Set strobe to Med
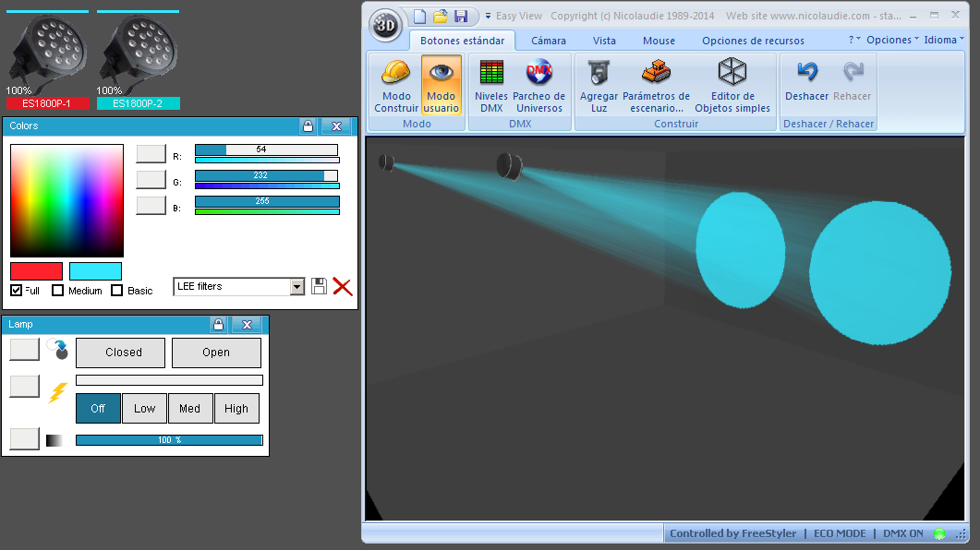This screenshot has height=550, width=980. [190, 408]
